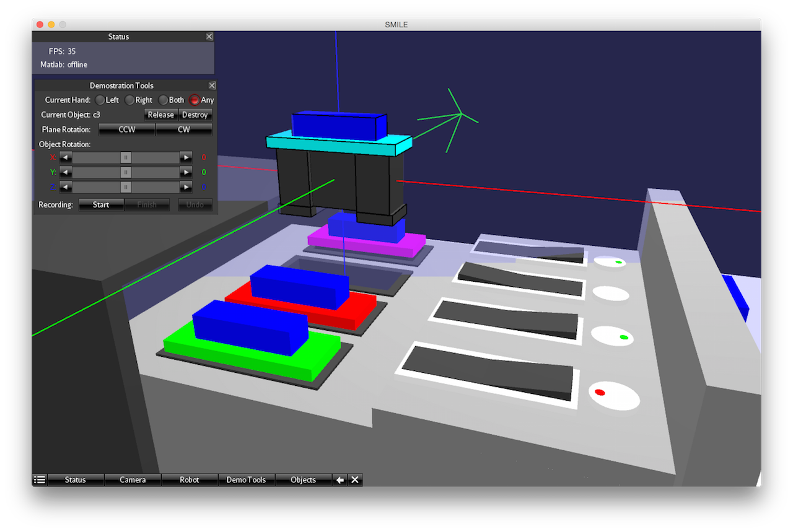793x532 pixels.
Task: Close the Status panel
Action: pyautogui.click(x=209, y=37)
